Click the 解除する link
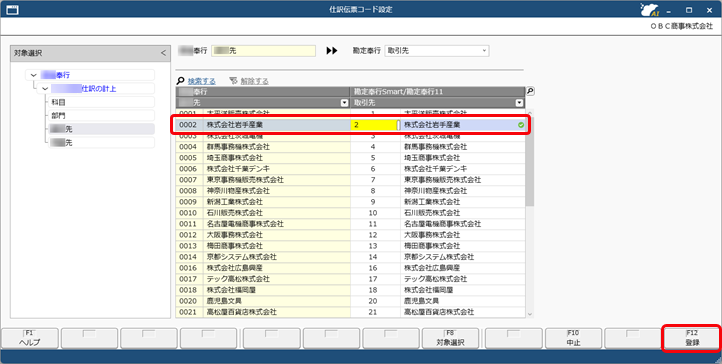The width and height of the screenshot is (722, 364). tap(255, 81)
